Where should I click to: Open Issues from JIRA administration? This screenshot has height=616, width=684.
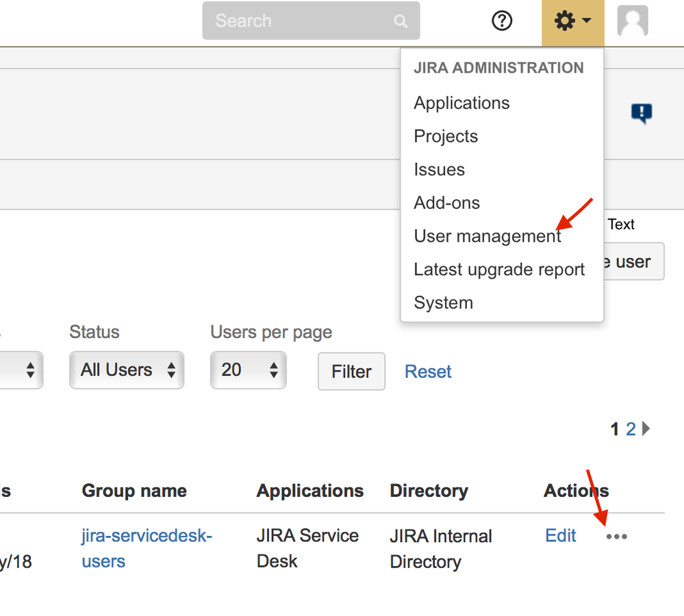(439, 170)
